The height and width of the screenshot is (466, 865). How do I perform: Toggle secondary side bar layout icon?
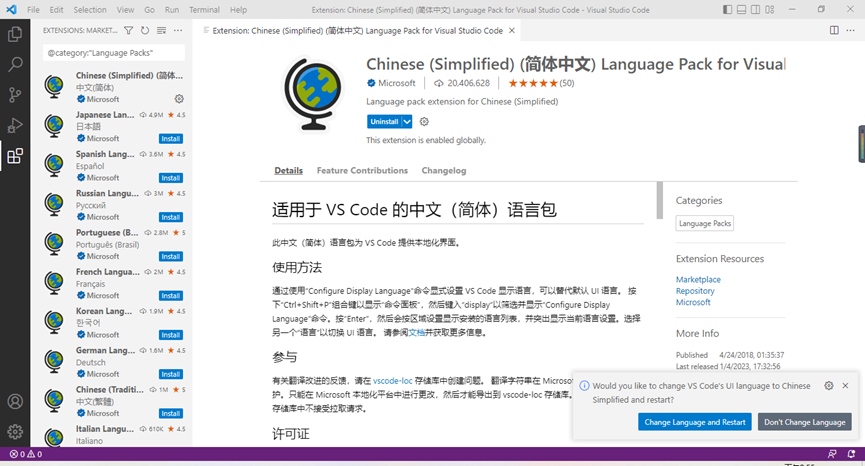pyautogui.click(x=755, y=9)
